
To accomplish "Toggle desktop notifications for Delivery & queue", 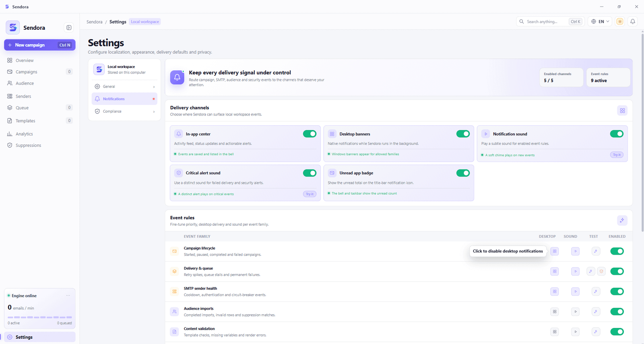I will coord(555,271).
